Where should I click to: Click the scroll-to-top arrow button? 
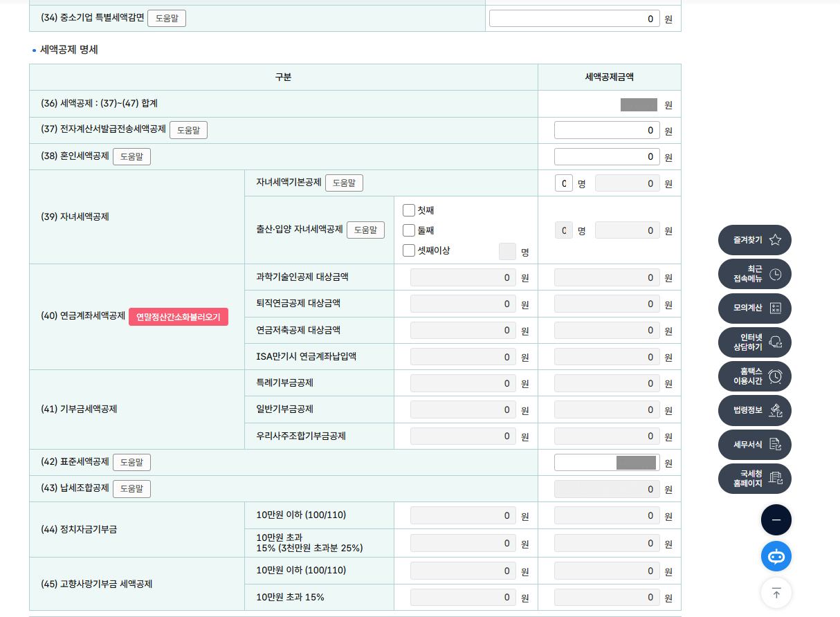tap(776, 593)
